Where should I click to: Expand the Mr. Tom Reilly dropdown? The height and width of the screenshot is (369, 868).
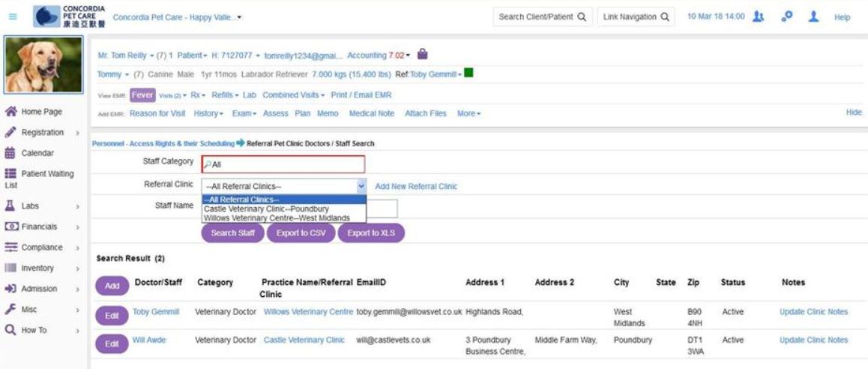click(x=126, y=55)
